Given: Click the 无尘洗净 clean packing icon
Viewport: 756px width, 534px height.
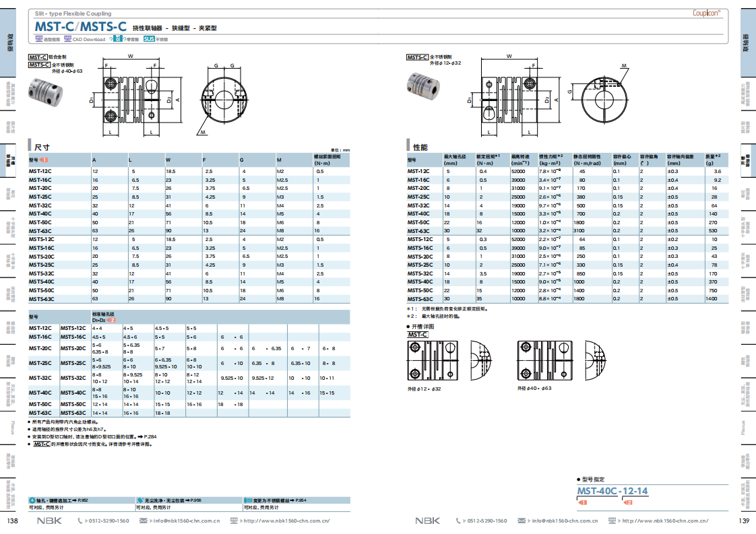Looking at the screenshot, I should click(140, 500).
